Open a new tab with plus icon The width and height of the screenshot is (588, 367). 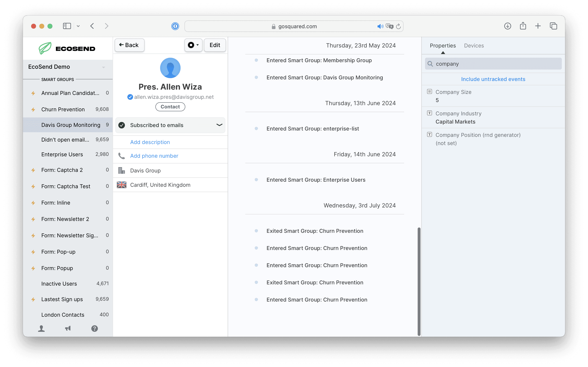[x=538, y=26]
